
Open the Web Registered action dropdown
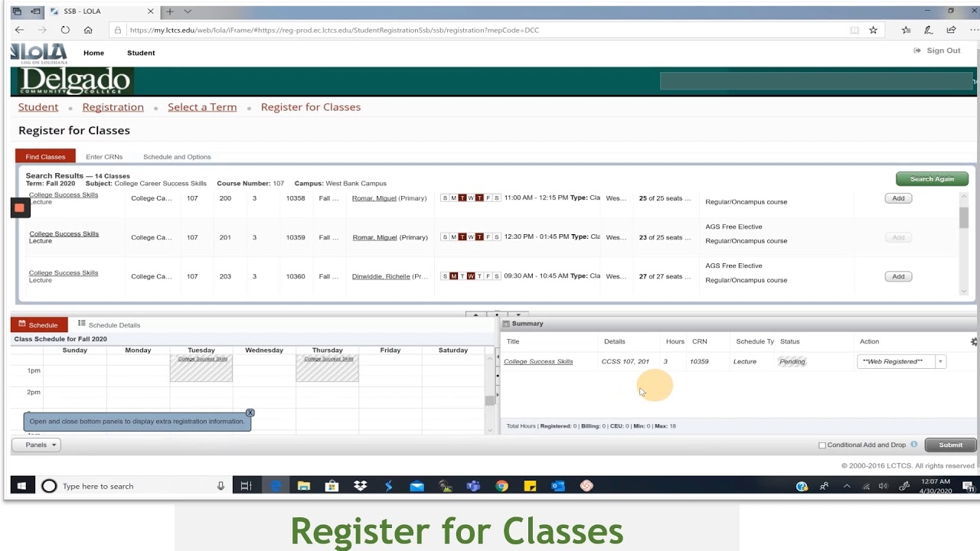pos(940,360)
